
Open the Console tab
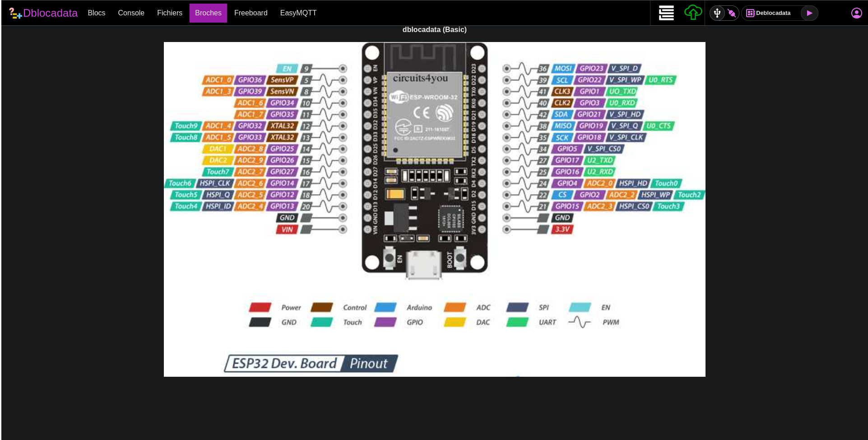131,13
